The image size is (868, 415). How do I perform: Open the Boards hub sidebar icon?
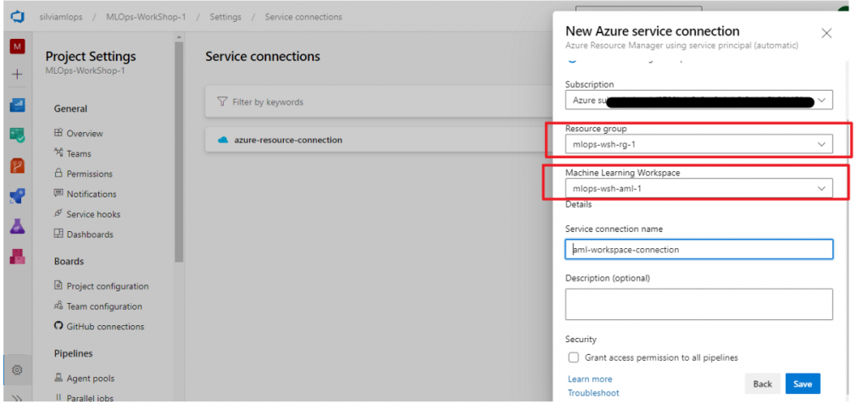point(17,135)
